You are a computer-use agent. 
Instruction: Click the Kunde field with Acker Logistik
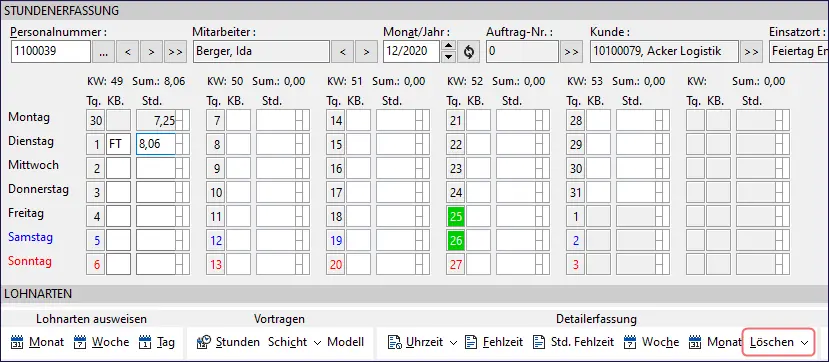point(664,52)
